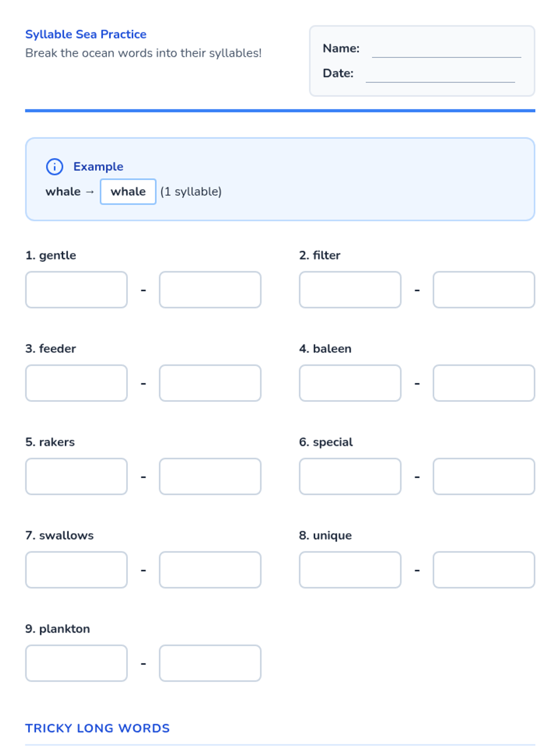This screenshot has height=747, width=560.
Task: Click the first syllable box for swallows
Action: tap(77, 570)
